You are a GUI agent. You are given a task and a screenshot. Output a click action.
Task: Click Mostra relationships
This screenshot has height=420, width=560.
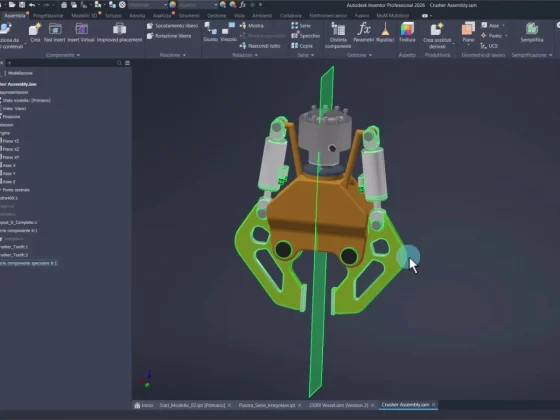(x=251, y=26)
